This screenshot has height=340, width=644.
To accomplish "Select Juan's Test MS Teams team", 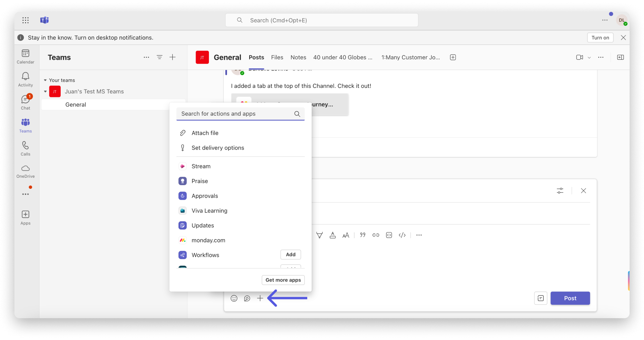I will click(94, 92).
